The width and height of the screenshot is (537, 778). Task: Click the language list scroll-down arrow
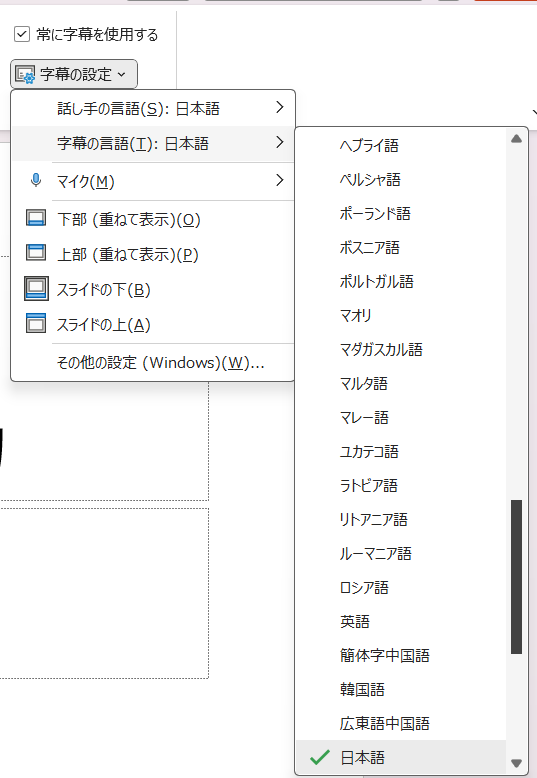coord(516,763)
